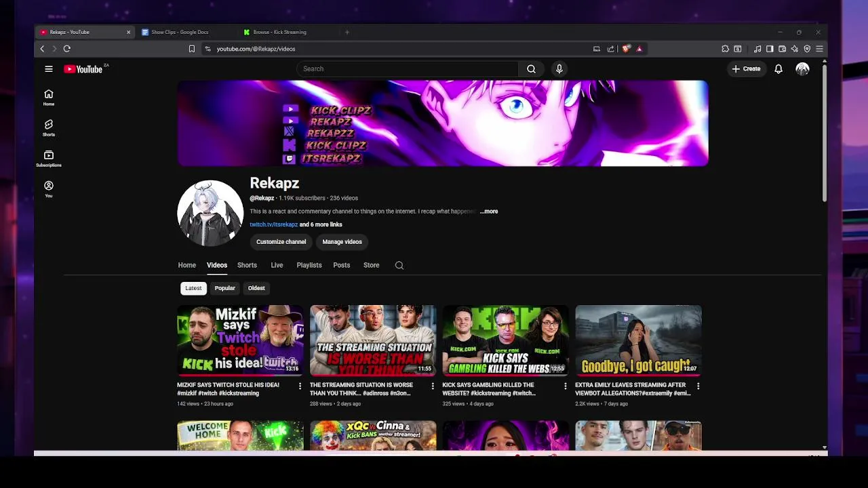Click the page vertical scrollbar
868x488 pixels.
(824, 134)
